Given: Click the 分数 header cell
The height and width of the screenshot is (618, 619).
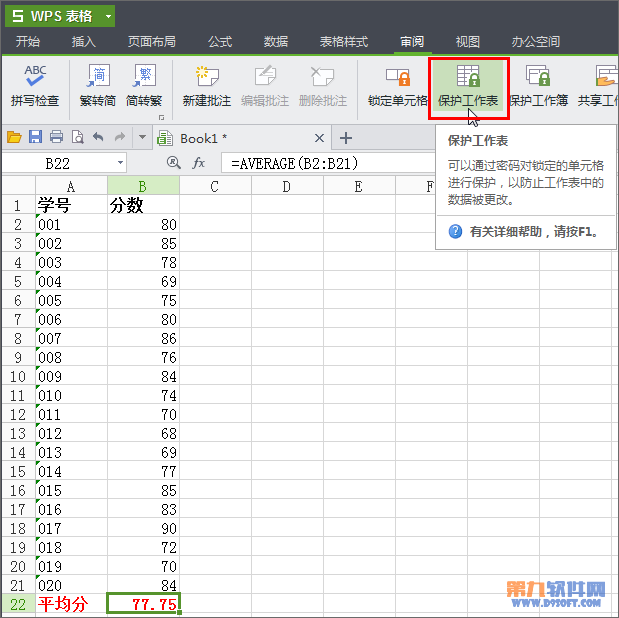Looking at the screenshot, I should coord(143,205).
